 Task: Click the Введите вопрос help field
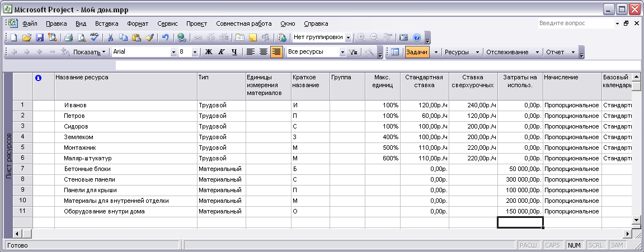click(x=575, y=23)
